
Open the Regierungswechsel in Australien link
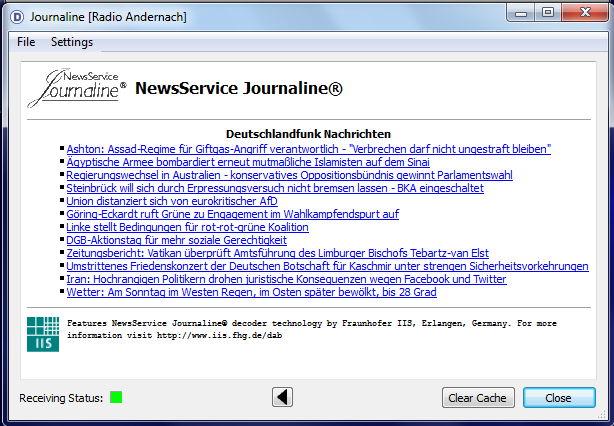[x=289, y=175]
